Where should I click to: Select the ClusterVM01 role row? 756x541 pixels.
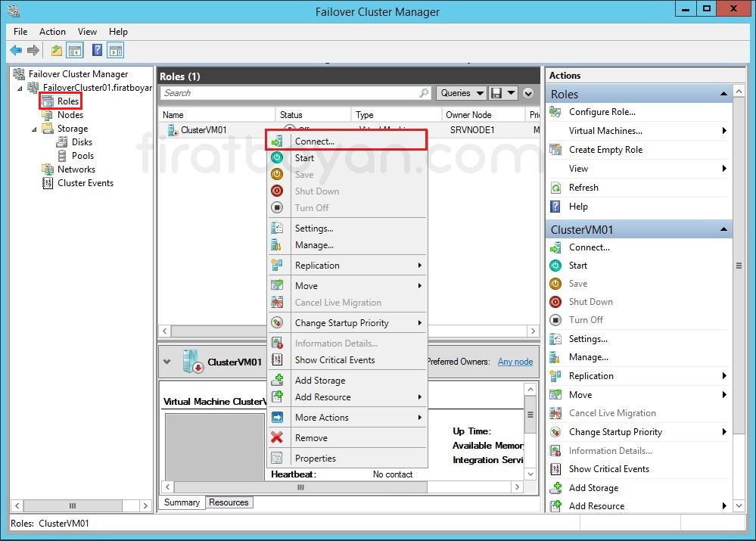click(x=349, y=129)
